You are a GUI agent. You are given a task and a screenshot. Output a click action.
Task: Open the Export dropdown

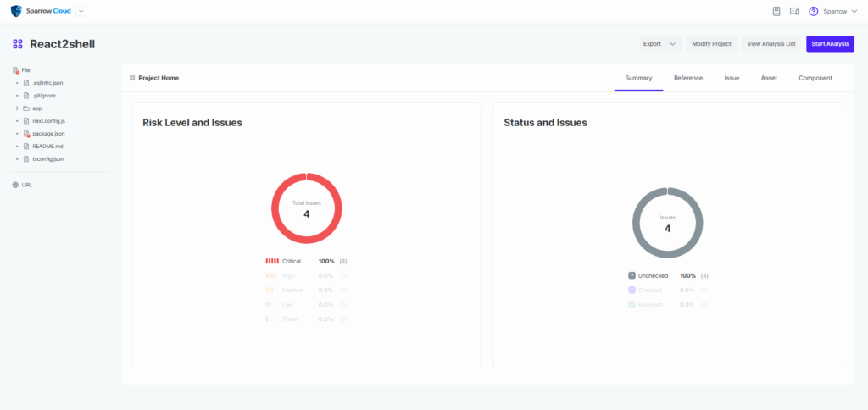tap(660, 44)
